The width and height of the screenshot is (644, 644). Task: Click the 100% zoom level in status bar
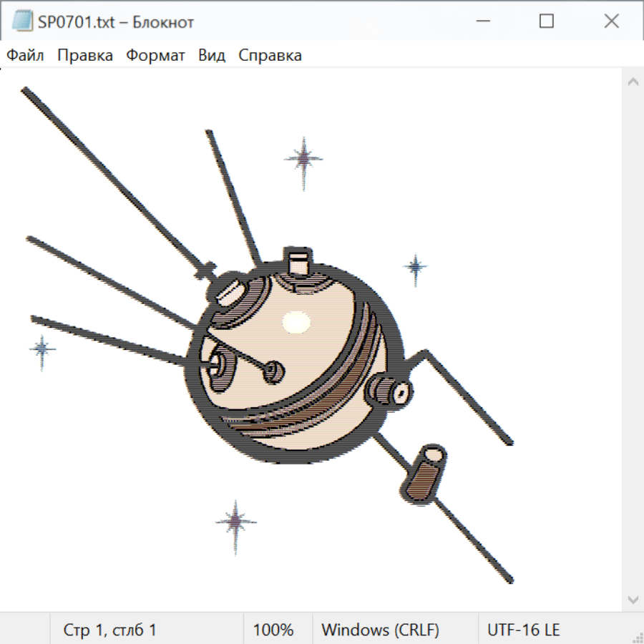[x=273, y=630]
